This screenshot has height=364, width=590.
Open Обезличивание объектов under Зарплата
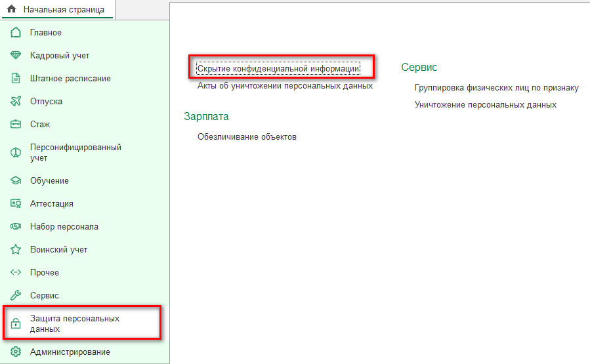tap(247, 137)
